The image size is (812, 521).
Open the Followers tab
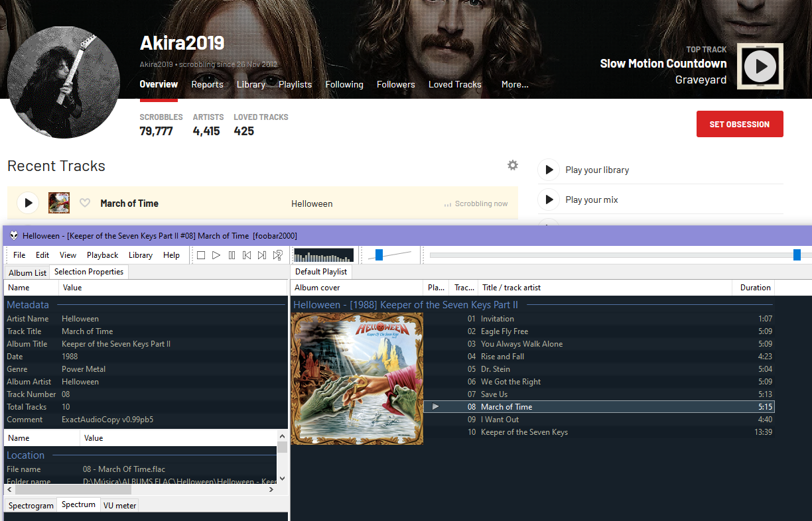(x=396, y=84)
